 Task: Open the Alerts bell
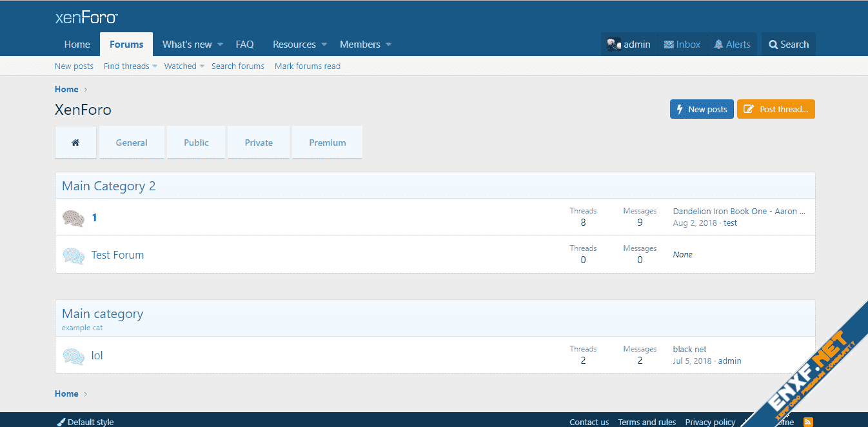tap(718, 45)
